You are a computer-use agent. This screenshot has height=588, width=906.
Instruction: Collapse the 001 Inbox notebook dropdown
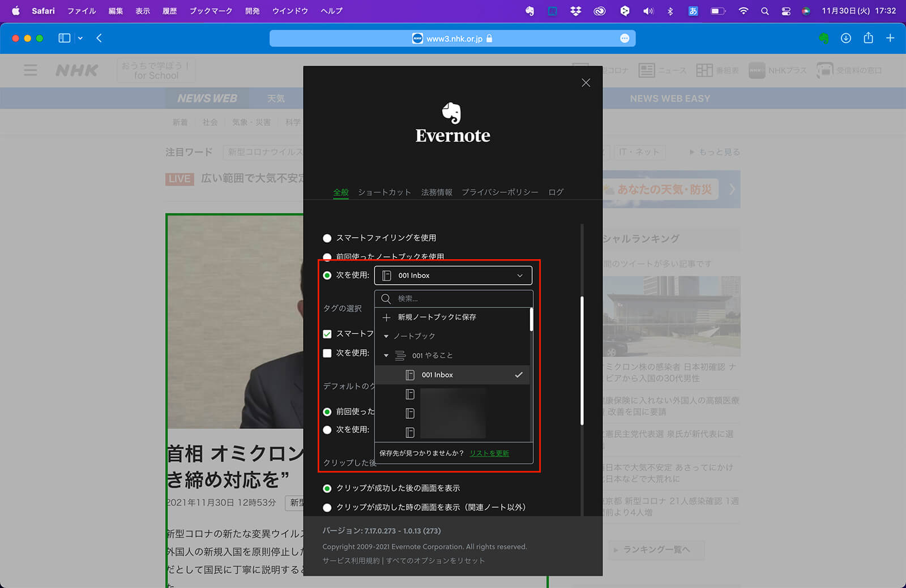453,276
